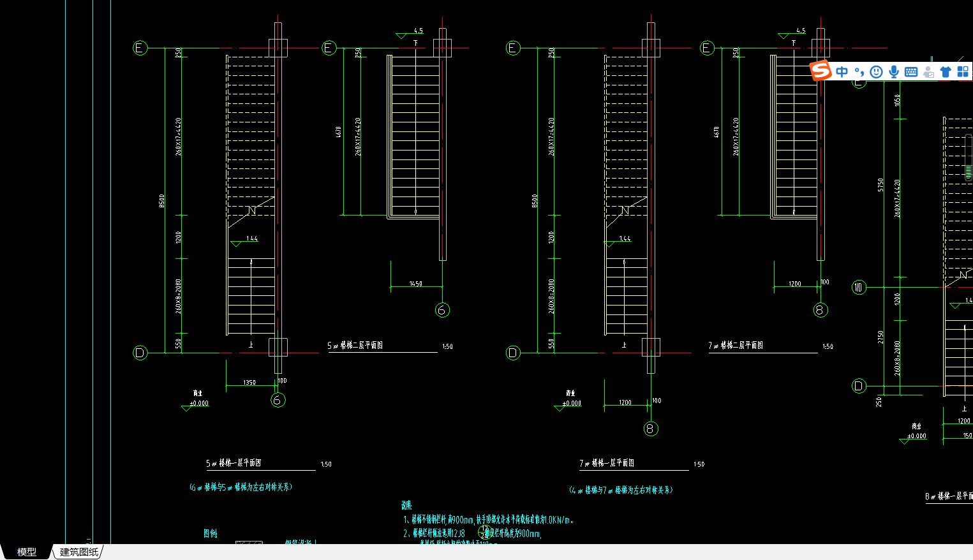Select the 1450 dimension in 5# second-floor plan

[416, 284]
